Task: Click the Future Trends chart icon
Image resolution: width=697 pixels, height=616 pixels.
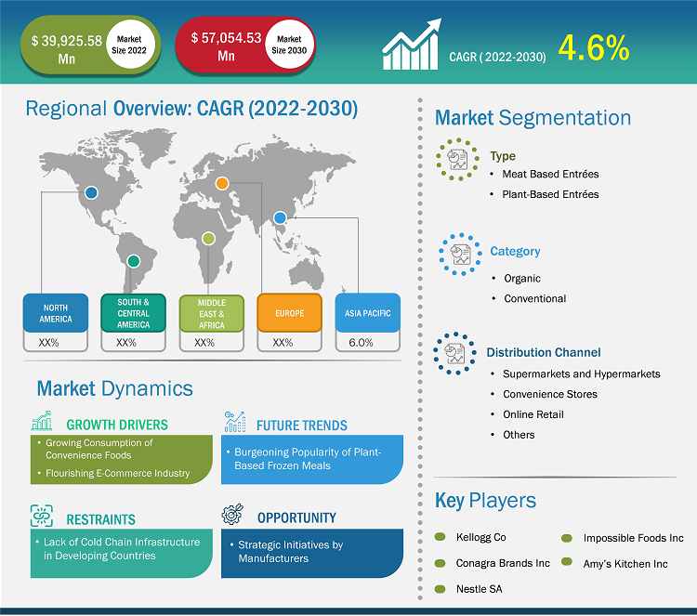Action: 235,422
